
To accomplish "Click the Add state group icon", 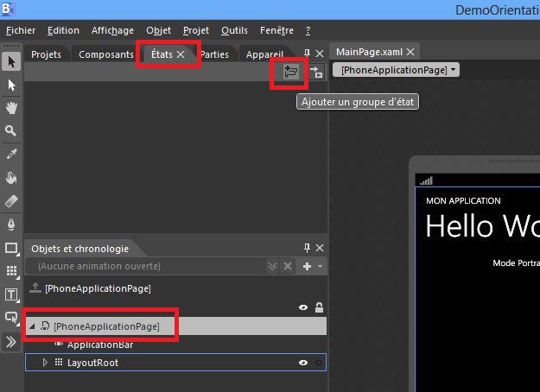I will click(290, 73).
